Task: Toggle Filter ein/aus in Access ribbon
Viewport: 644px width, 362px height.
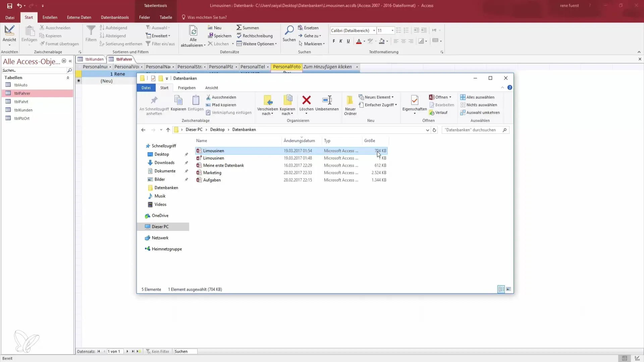Action: pyautogui.click(x=160, y=44)
